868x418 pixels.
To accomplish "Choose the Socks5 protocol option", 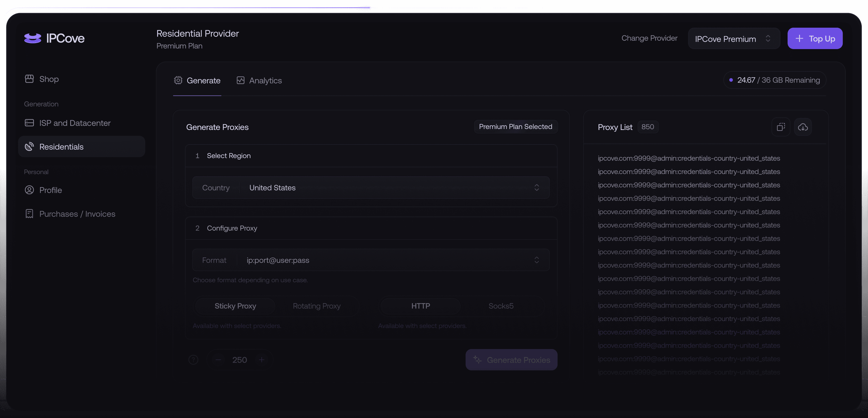I will (501, 306).
